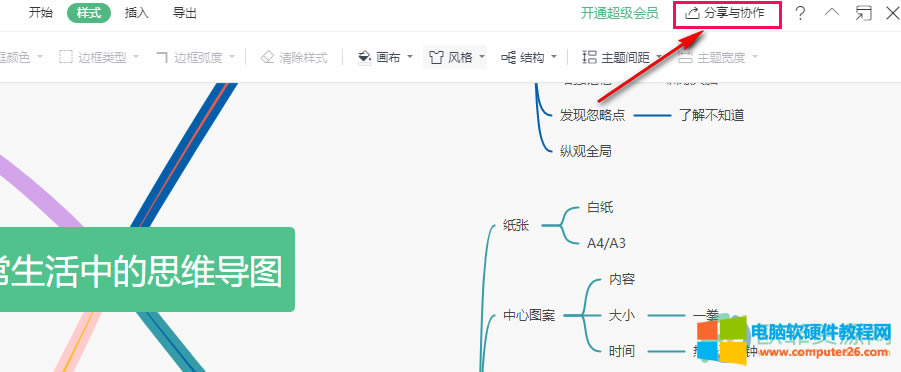Image resolution: width=901 pixels, height=372 pixels.
Task: Open the 开始 tab
Action: point(40,13)
